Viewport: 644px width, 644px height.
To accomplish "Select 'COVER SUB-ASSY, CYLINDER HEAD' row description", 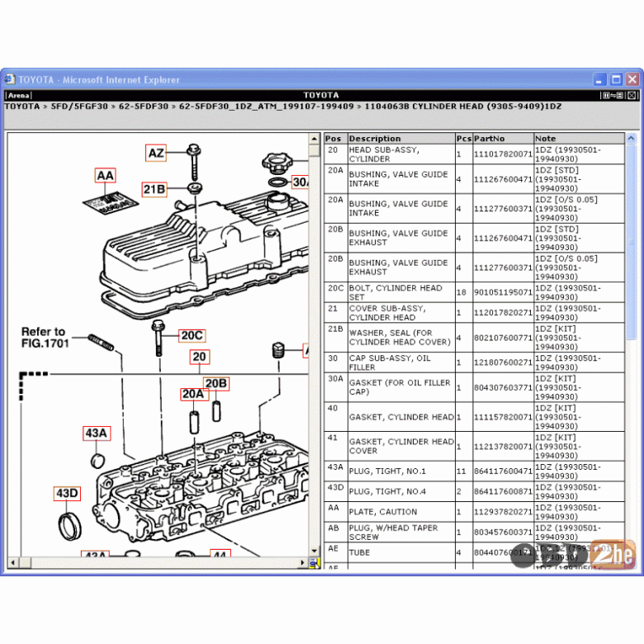I will coord(387,313).
